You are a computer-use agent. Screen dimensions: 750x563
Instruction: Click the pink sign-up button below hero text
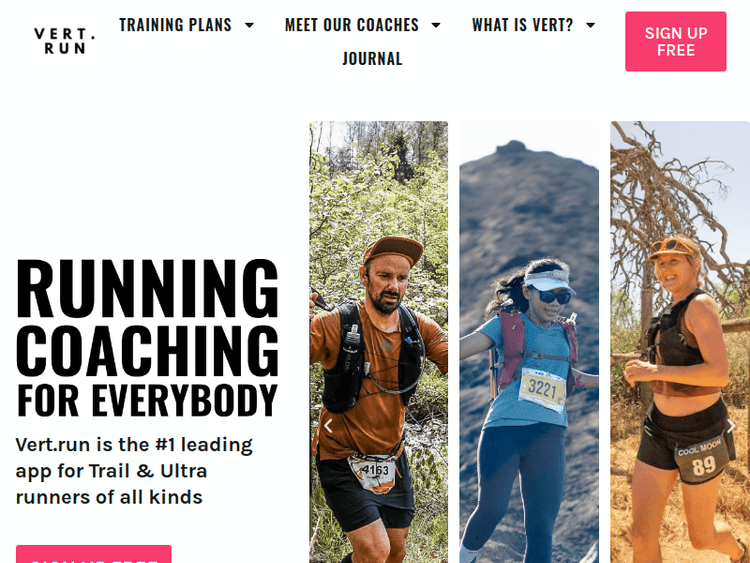click(94, 554)
